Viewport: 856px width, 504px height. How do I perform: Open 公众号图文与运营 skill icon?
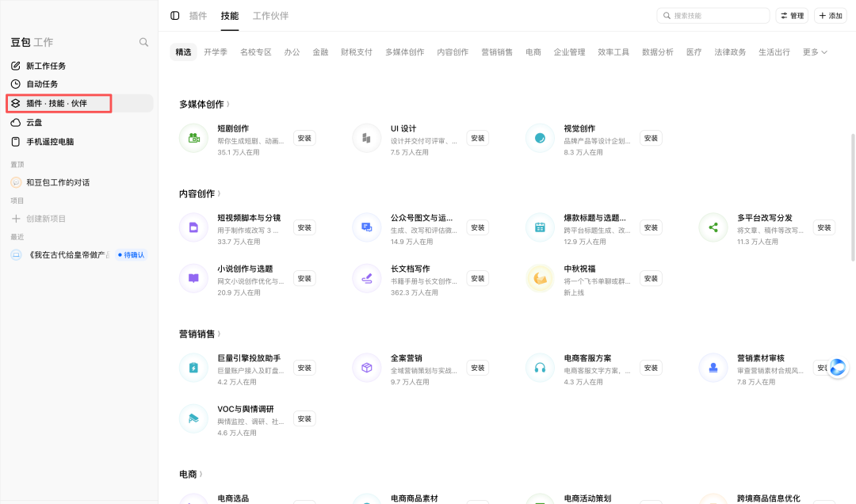(x=366, y=227)
